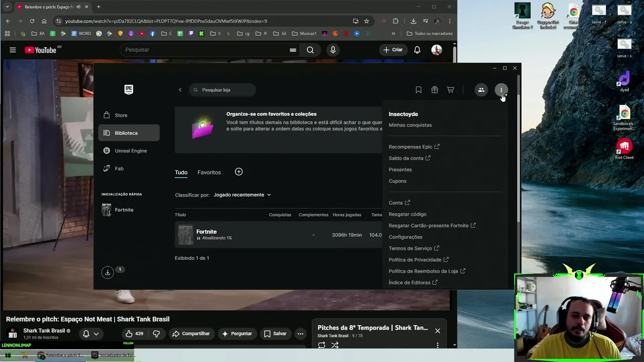Image resolution: width=644 pixels, height=362 pixels.
Task: Click the YouTube logo
Action: coord(40,50)
